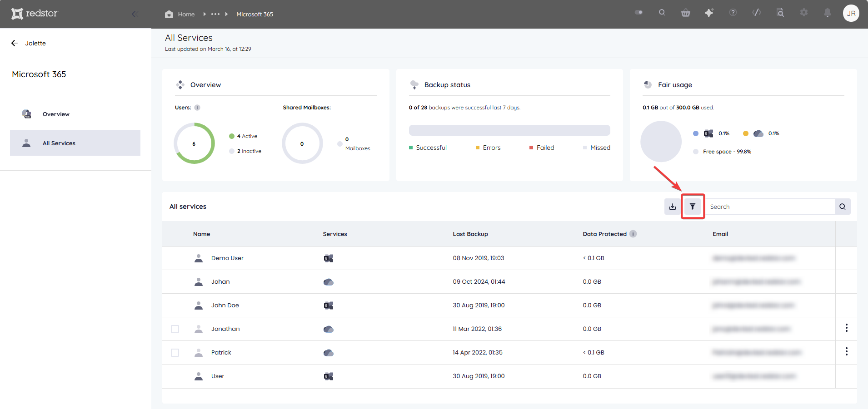The image size is (868, 409).
Task: Click the backup status progress bar
Action: click(509, 130)
